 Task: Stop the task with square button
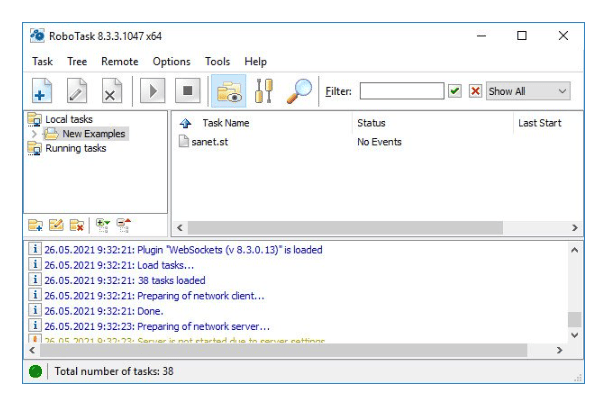click(x=187, y=91)
